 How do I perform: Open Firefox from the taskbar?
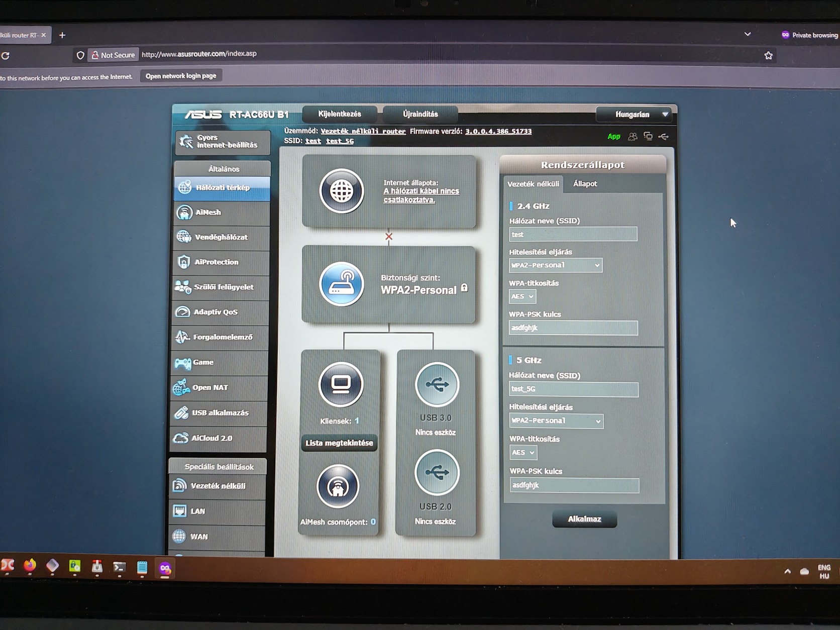[x=30, y=566]
